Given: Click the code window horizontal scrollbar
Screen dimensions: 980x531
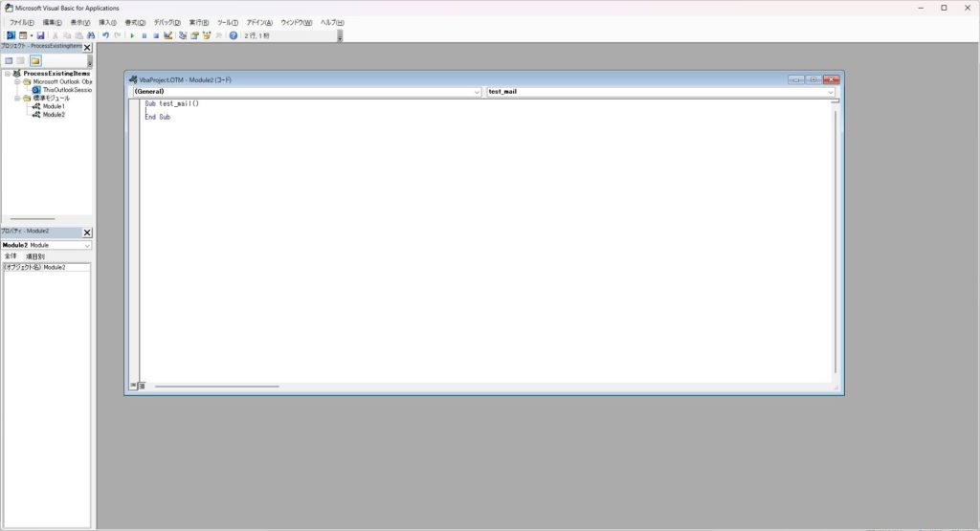Looking at the screenshot, I should click(x=216, y=387).
